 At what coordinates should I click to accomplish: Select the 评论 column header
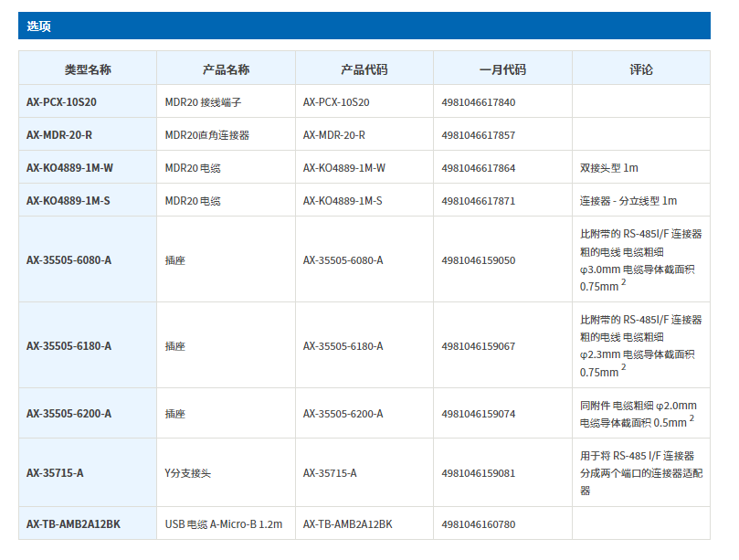(641, 69)
